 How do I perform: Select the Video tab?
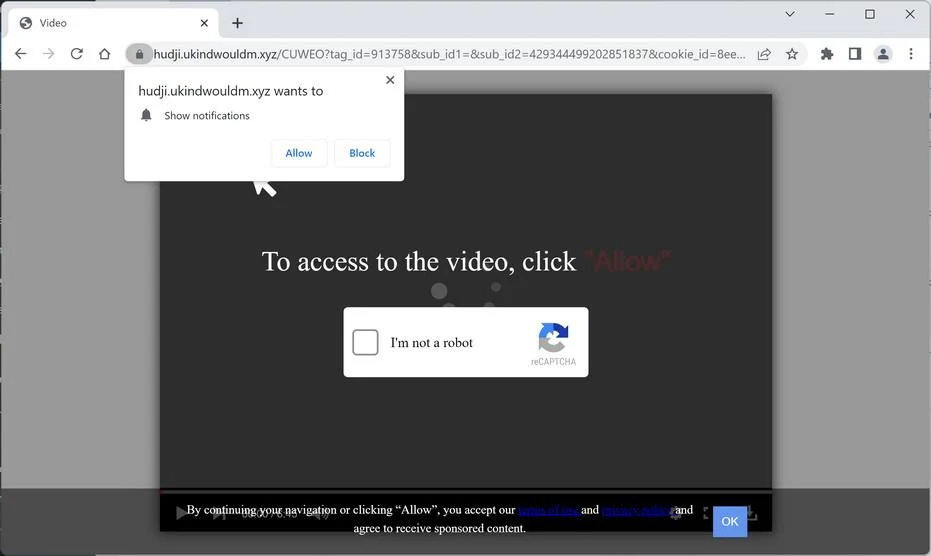point(113,23)
